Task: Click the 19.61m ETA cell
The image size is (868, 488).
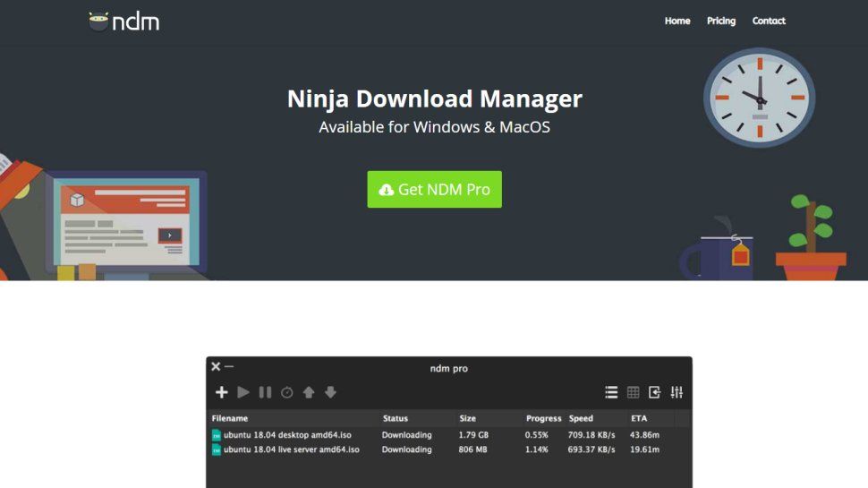Action: point(644,449)
